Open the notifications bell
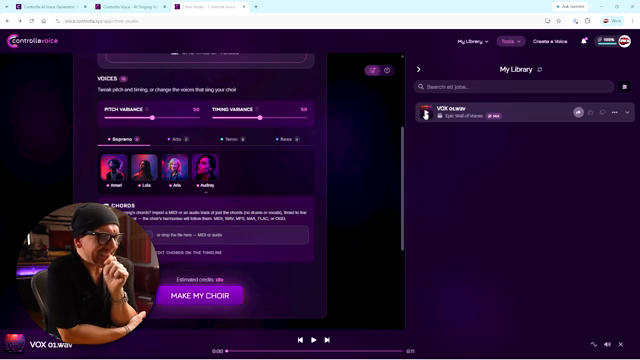This screenshot has width=640, height=360. [x=584, y=41]
